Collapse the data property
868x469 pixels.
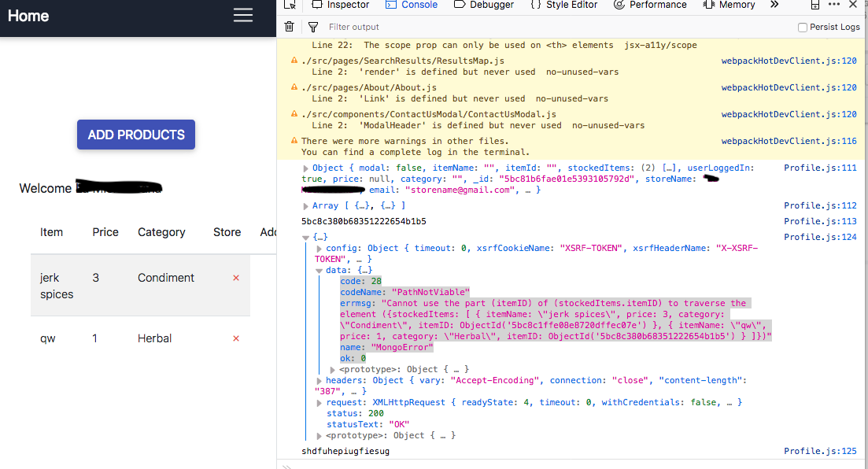click(319, 271)
